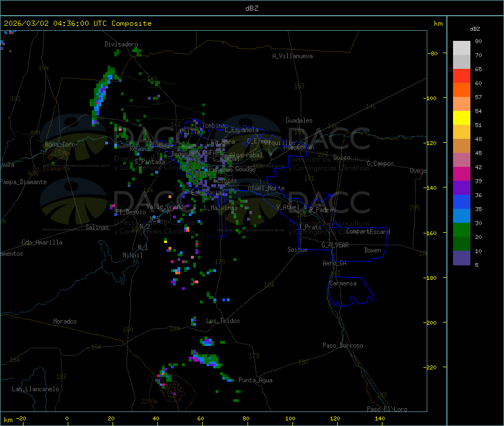The height and width of the screenshot is (426, 504).
Task: Click the timestamp 2026/03/02 04:36:00 UTC Composite
Action: [x=77, y=24]
